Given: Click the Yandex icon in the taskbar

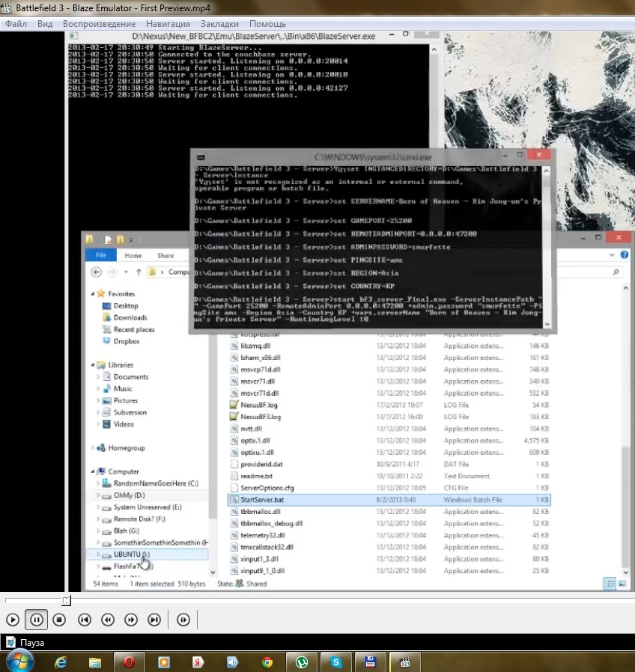Looking at the screenshot, I should click(x=198, y=662).
